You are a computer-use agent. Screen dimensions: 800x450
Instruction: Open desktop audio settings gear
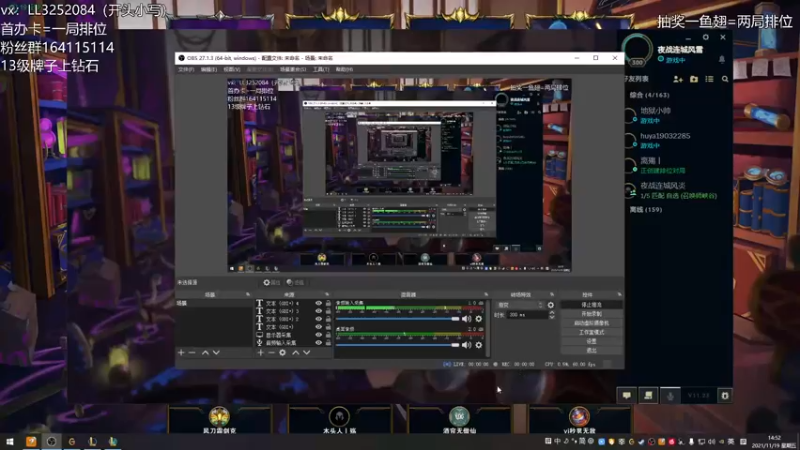[x=479, y=345]
